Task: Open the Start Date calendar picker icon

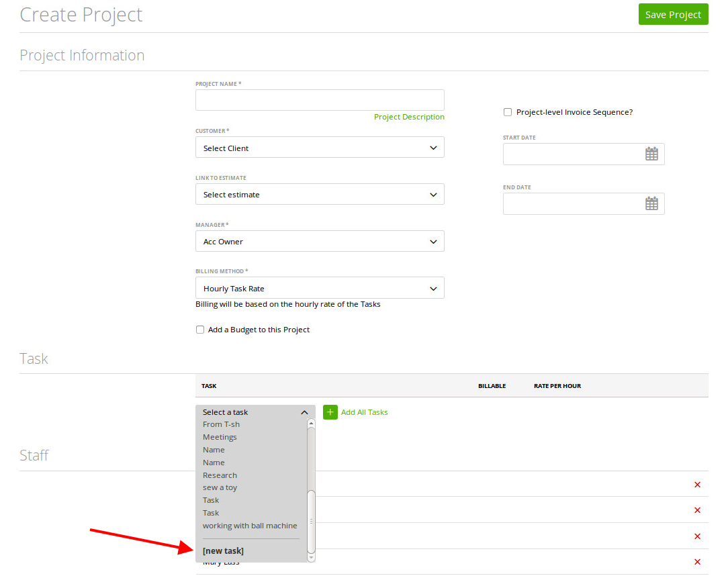Action: [651, 154]
